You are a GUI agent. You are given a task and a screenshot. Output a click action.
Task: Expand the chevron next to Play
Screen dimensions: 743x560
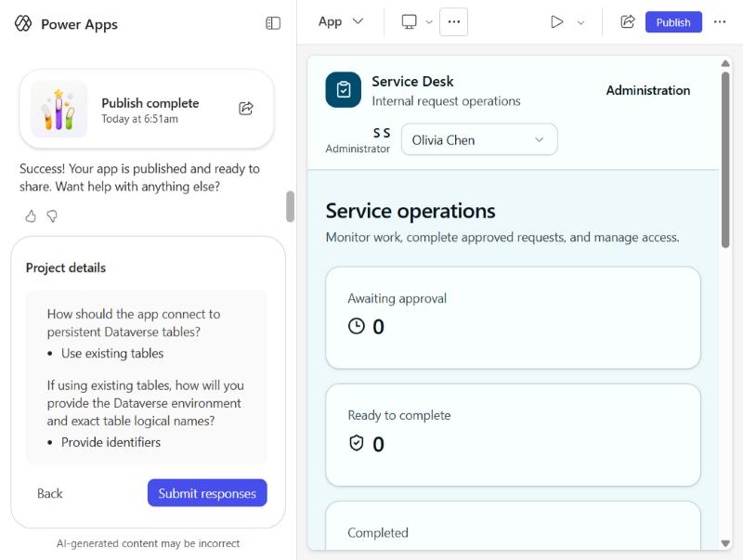click(580, 22)
